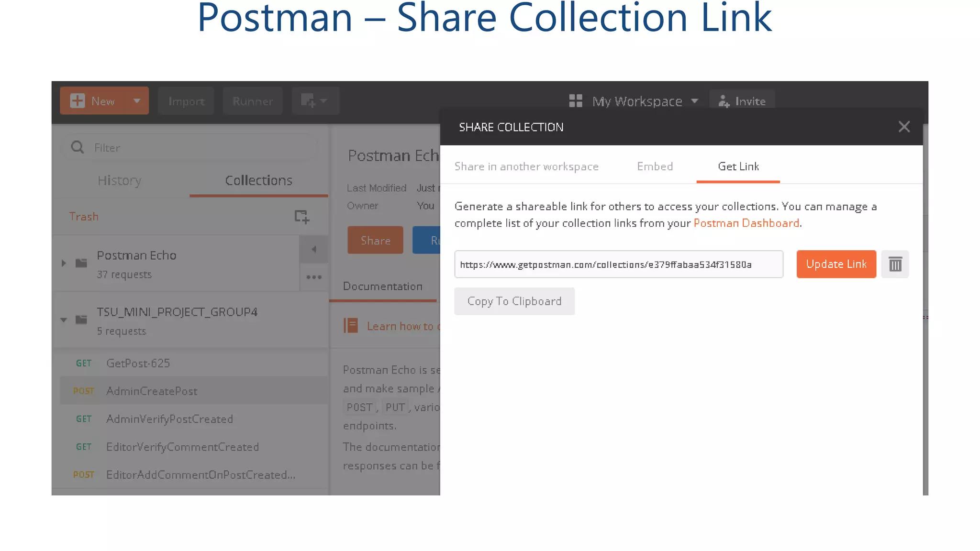Select the Documentation tab

383,287
